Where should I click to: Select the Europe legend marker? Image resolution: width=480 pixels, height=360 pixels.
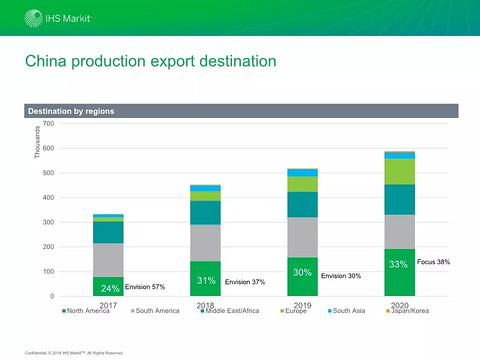(x=282, y=311)
